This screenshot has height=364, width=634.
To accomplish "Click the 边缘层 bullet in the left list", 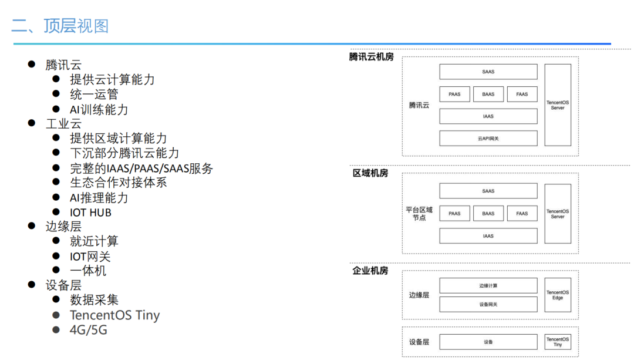I will pyautogui.click(x=63, y=227).
